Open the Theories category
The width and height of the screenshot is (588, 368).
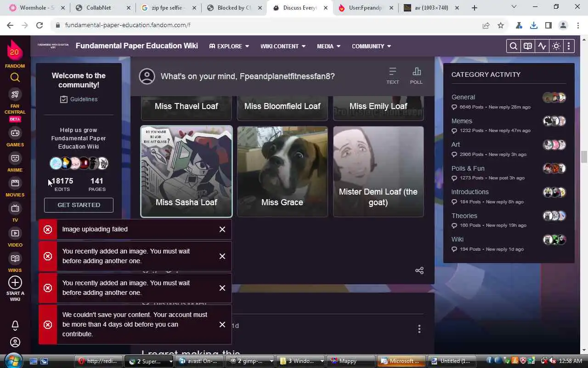[x=464, y=216]
